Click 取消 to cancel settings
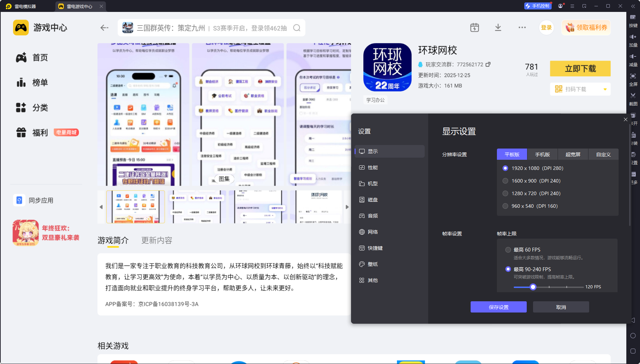 [561, 307]
